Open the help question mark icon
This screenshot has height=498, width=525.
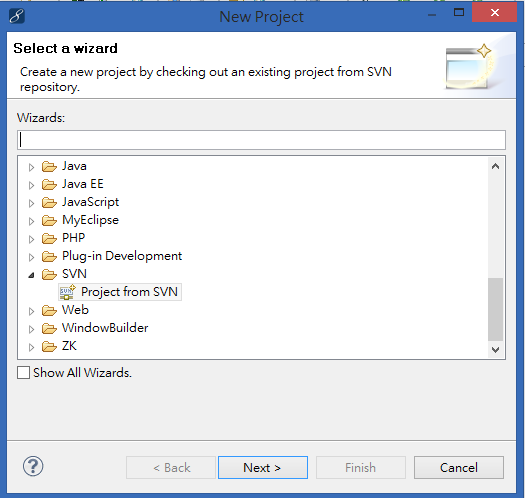(33, 466)
